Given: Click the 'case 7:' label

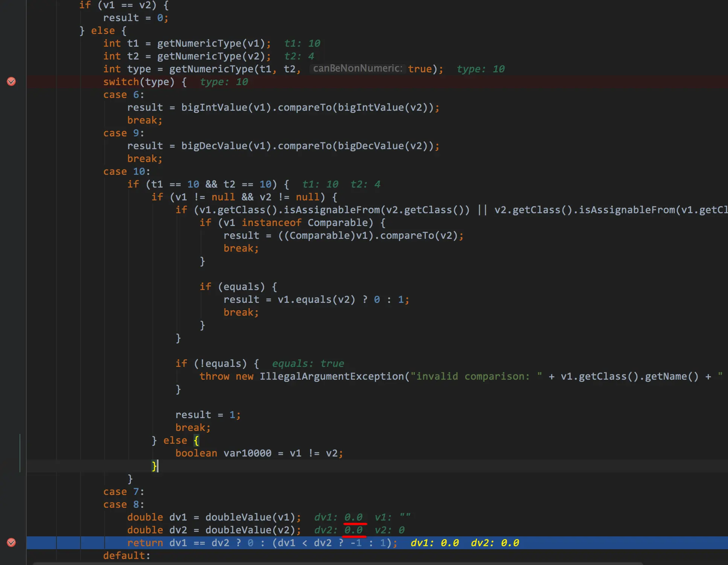Looking at the screenshot, I should pos(123,492).
